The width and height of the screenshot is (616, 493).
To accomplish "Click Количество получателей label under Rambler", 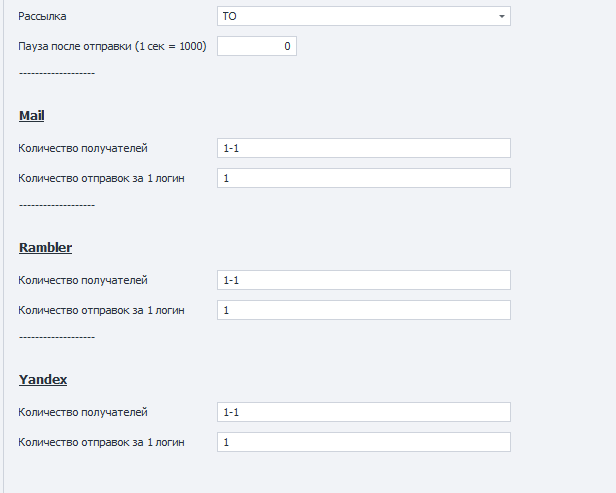I will [83, 281].
